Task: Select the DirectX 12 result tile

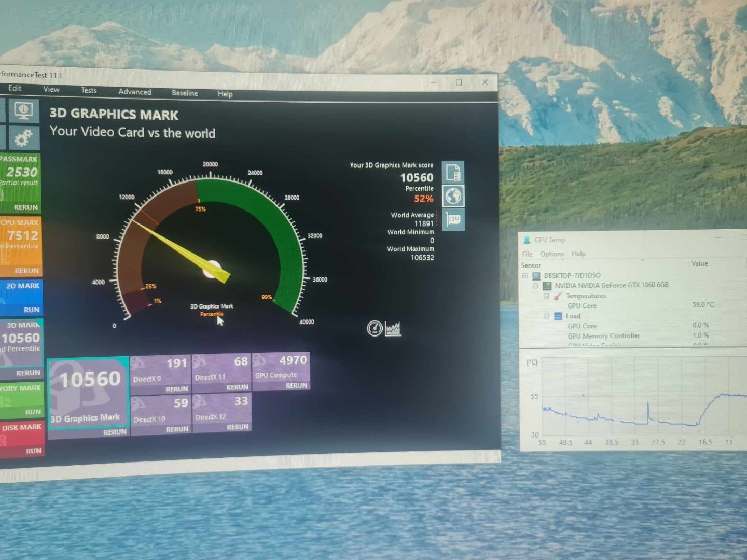Action: coord(222,413)
